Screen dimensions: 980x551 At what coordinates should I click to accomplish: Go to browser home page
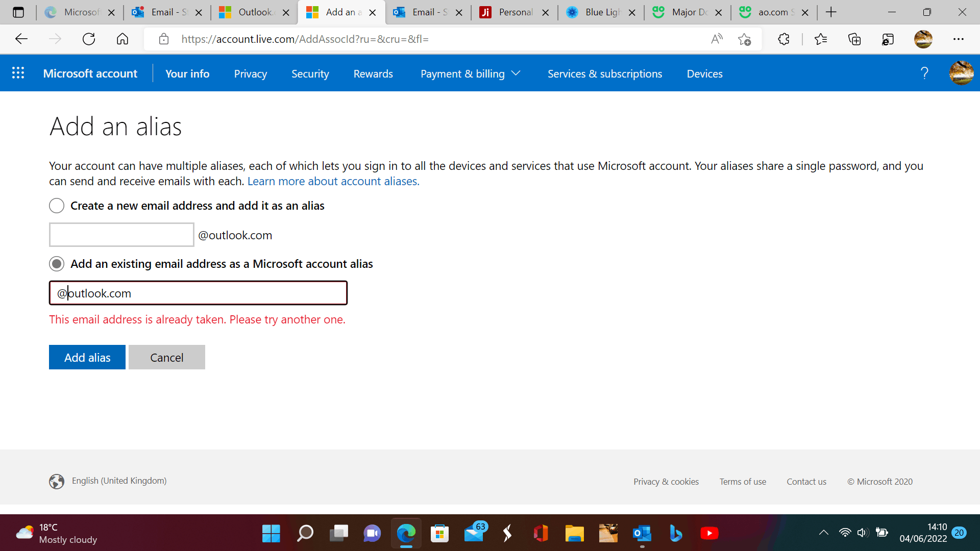click(x=122, y=39)
